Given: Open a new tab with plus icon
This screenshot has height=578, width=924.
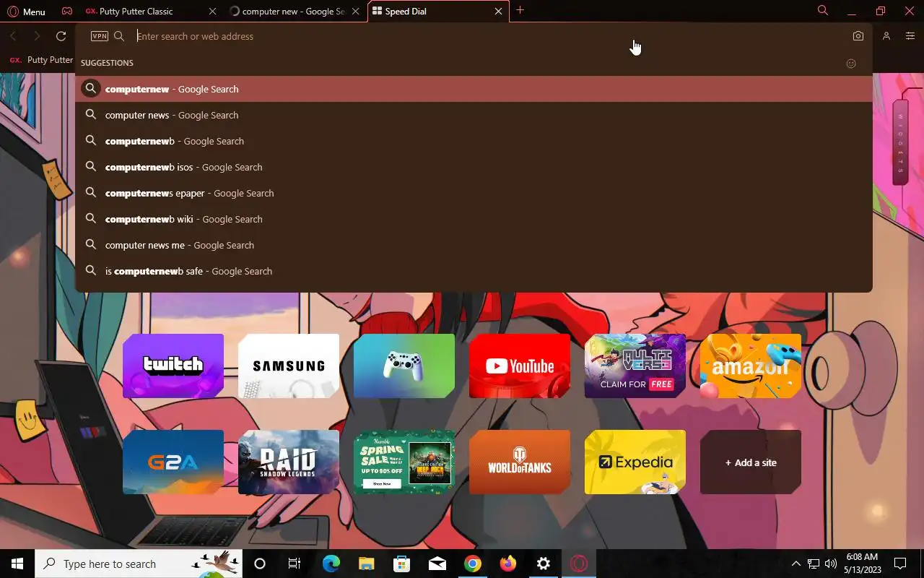Looking at the screenshot, I should [520, 11].
